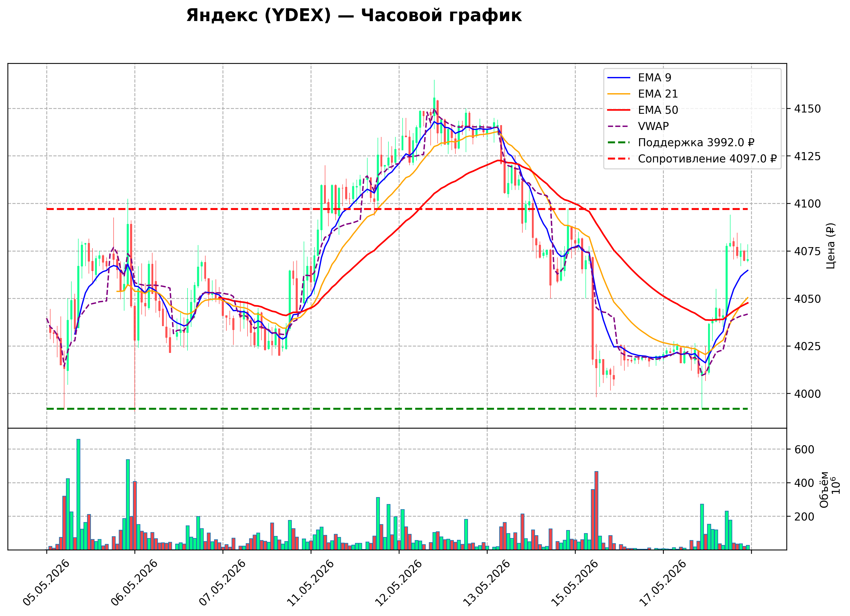The image size is (850, 616).
Task: Click the 15.05.2026 date label
Action: tap(575, 583)
